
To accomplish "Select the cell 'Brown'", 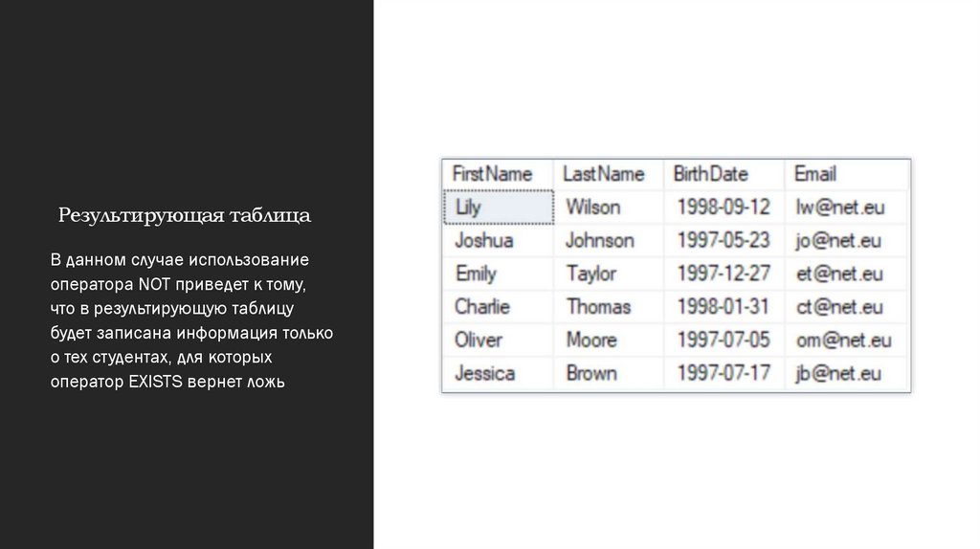I will (x=608, y=374).
